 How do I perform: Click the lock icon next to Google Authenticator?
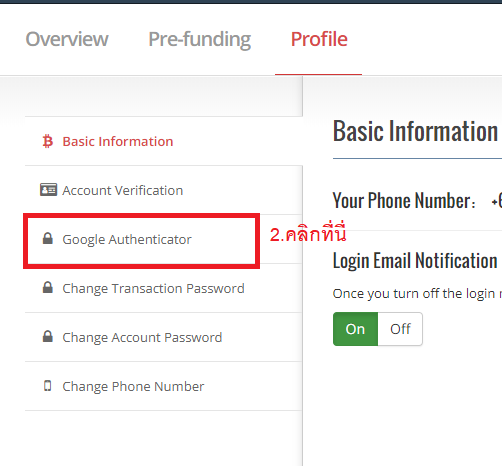click(x=48, y=238)
